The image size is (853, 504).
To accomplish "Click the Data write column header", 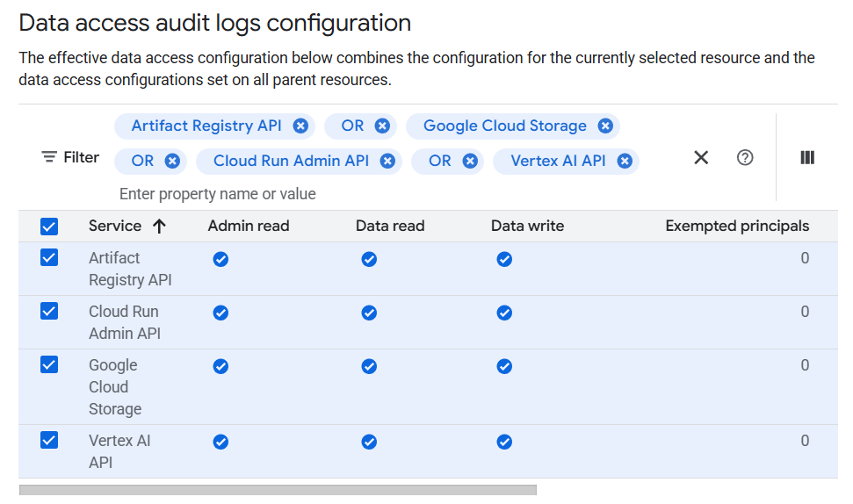I will [x=527, y=226].
